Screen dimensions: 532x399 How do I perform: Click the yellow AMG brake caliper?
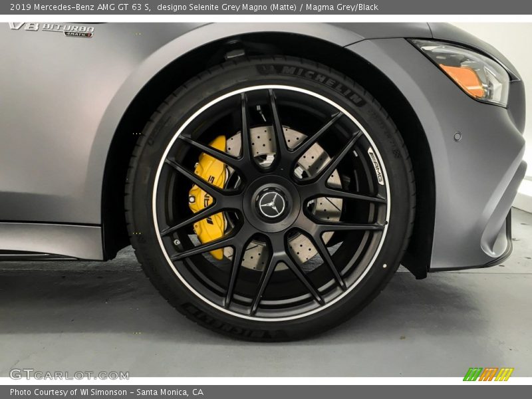(209, 198)
